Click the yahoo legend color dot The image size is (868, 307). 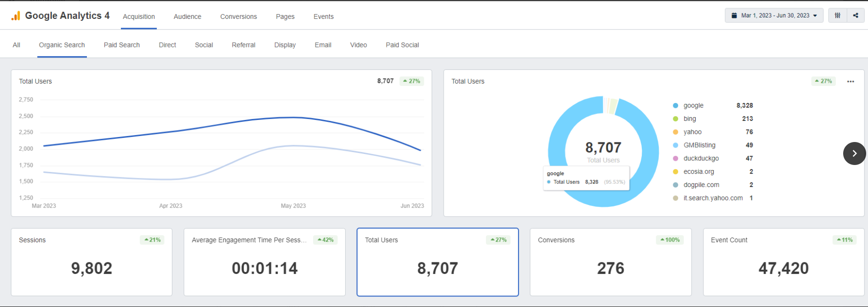click(x=675, y=132)
